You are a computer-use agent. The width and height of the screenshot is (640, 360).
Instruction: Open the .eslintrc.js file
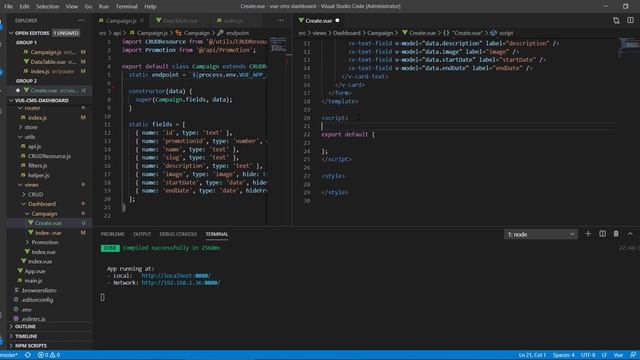coord(33,319)
